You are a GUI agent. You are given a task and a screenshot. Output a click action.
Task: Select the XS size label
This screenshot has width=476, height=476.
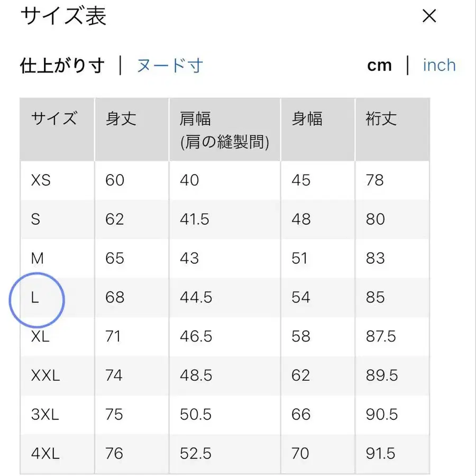(40, 180)
